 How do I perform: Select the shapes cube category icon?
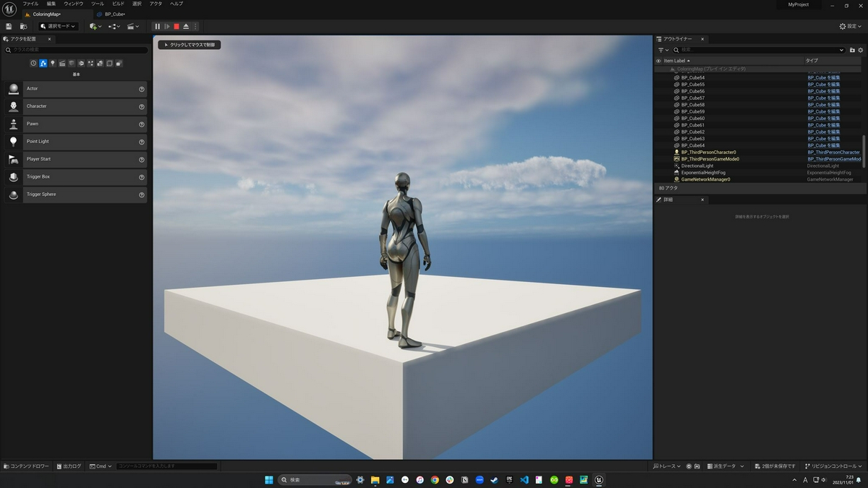[72, 64]
